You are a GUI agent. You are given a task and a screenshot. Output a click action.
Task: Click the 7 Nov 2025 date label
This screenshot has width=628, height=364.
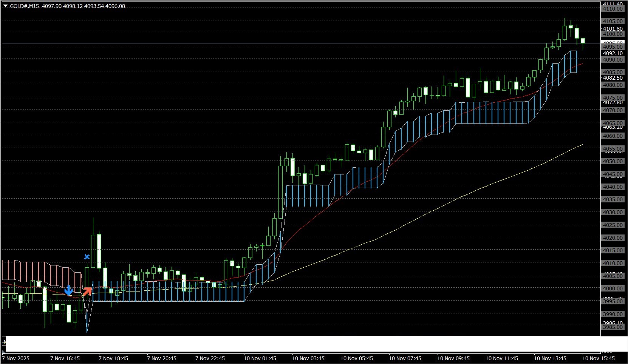[16, 358]
